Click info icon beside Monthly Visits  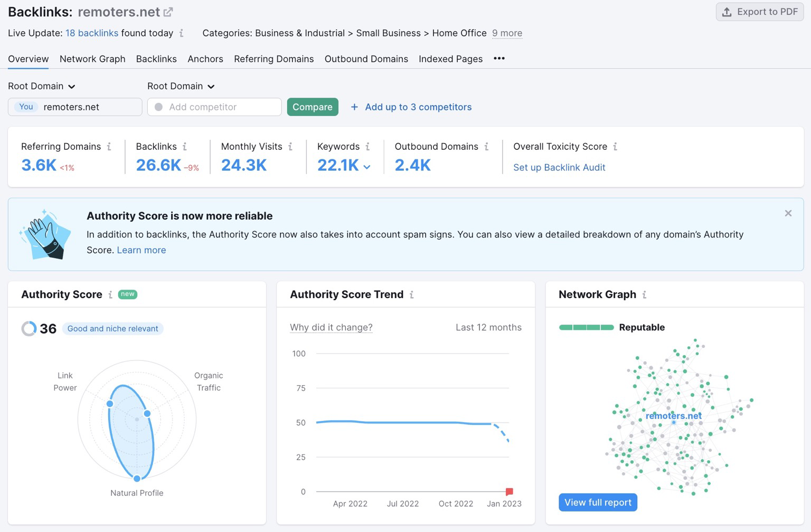(290, 147)
